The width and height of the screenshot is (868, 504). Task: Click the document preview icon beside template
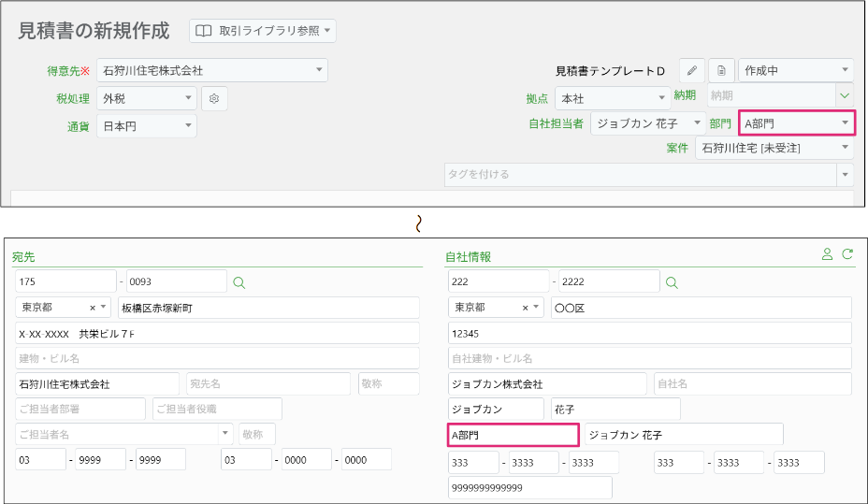tap(721, 71)
